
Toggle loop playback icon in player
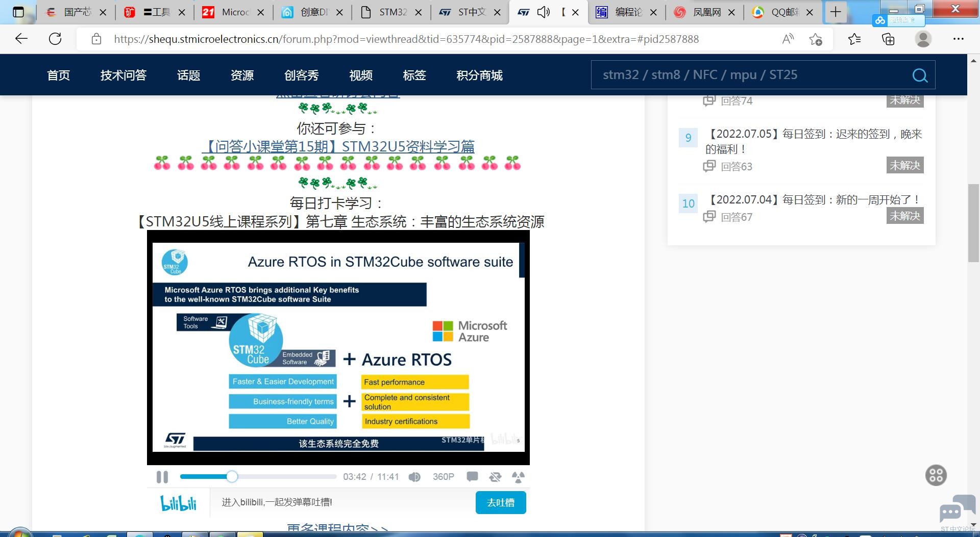(495, 477)
